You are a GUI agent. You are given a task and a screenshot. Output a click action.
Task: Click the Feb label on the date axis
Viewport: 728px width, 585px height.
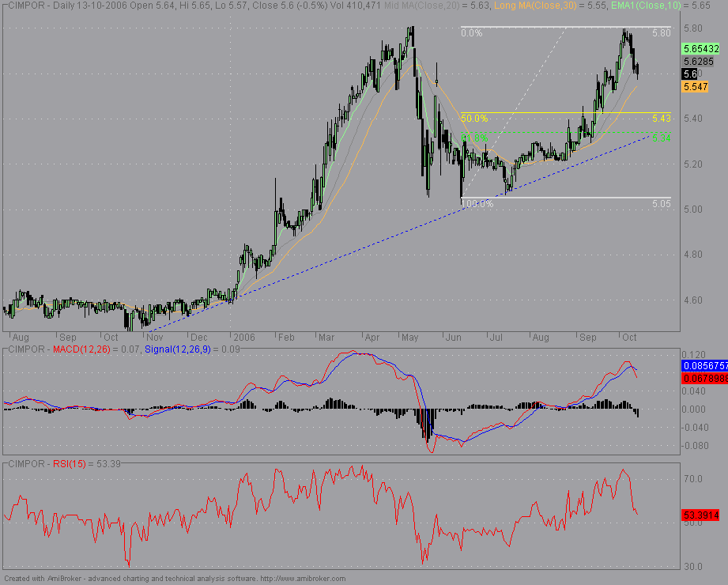(x=286, y=338)
